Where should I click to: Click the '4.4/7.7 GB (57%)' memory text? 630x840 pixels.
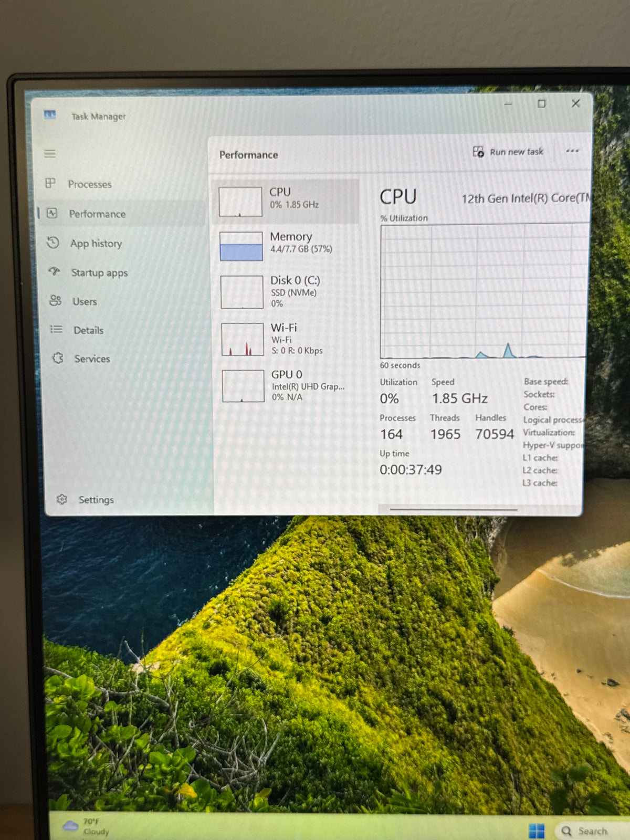[301, 249]
